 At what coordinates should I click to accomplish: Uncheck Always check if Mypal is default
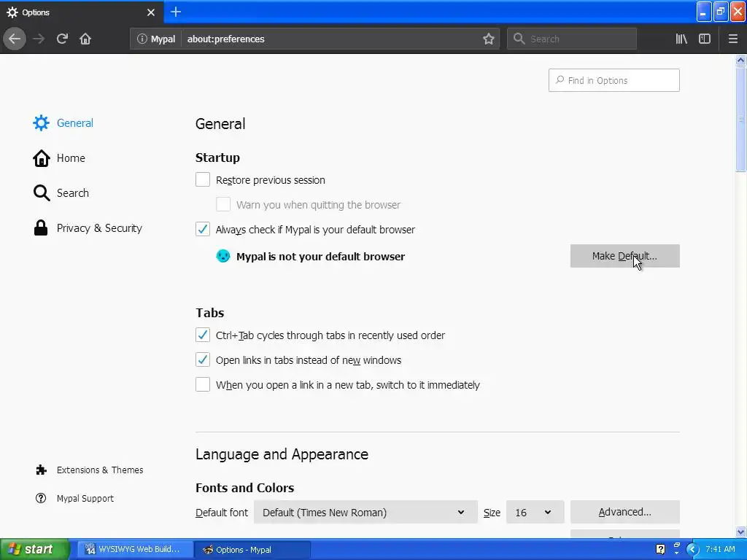[x=203, y=229]
